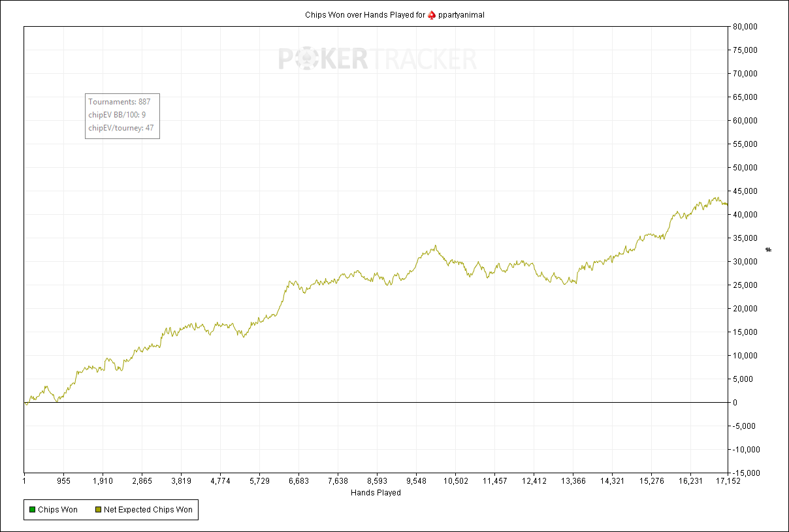Click y-axis value 80,000

(745, 27)
